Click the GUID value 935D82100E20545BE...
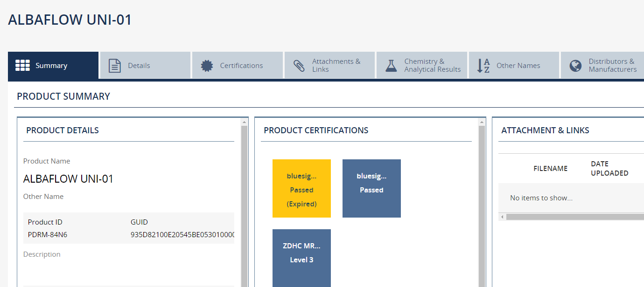 (x=182, y=235)
